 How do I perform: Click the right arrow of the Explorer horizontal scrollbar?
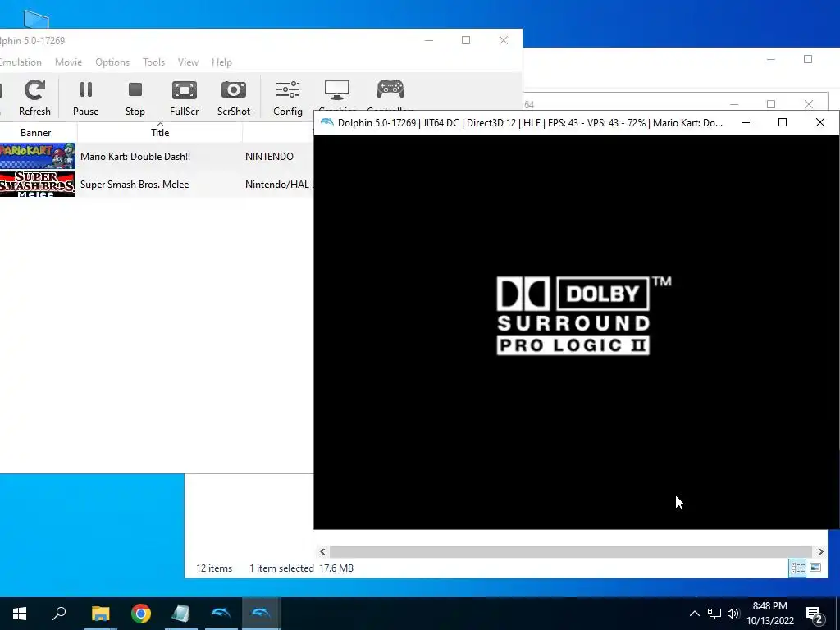(820, 551)
